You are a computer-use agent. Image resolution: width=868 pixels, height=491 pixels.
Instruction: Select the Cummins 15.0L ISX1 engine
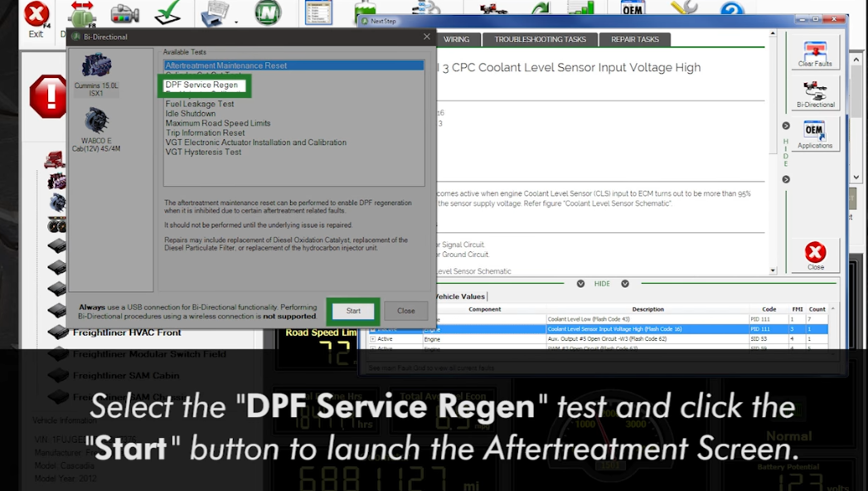pyautogui.click(x=96, y=75)
